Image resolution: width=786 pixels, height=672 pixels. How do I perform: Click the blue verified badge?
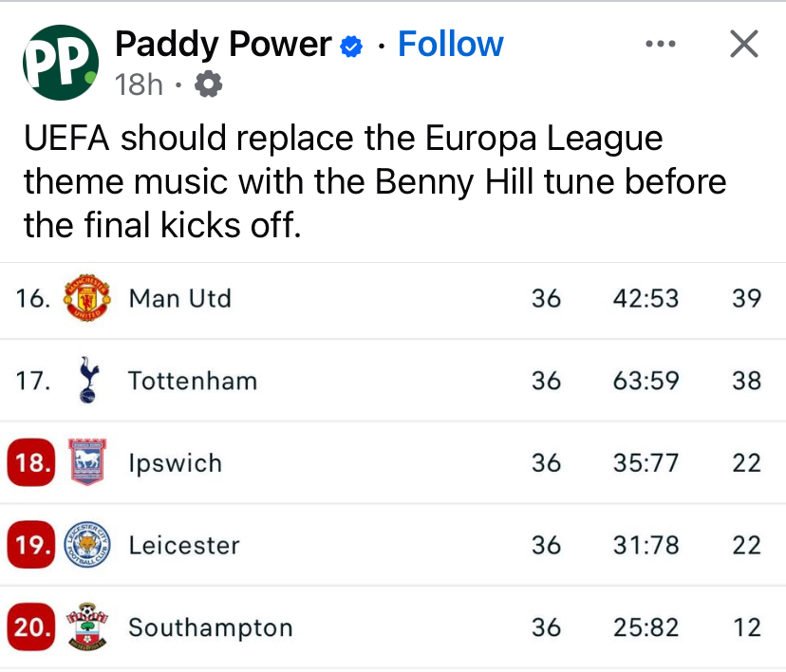tap(351, 46)
